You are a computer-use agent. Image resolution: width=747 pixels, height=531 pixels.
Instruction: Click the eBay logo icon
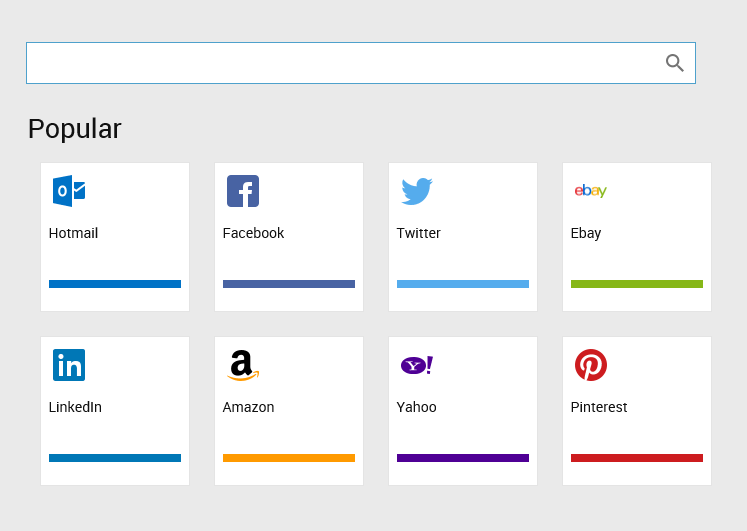pos(590,191)
